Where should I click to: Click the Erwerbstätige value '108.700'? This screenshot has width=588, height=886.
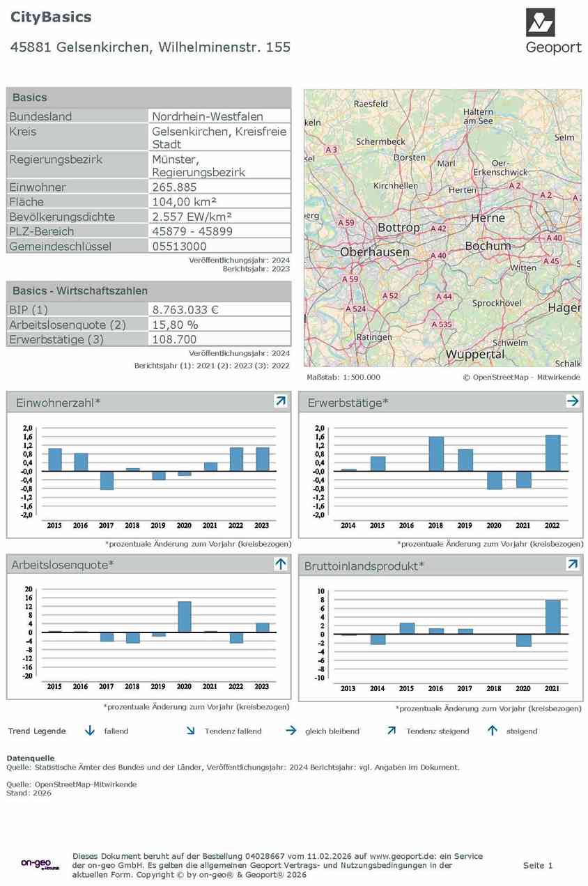(x=174, y=339)
